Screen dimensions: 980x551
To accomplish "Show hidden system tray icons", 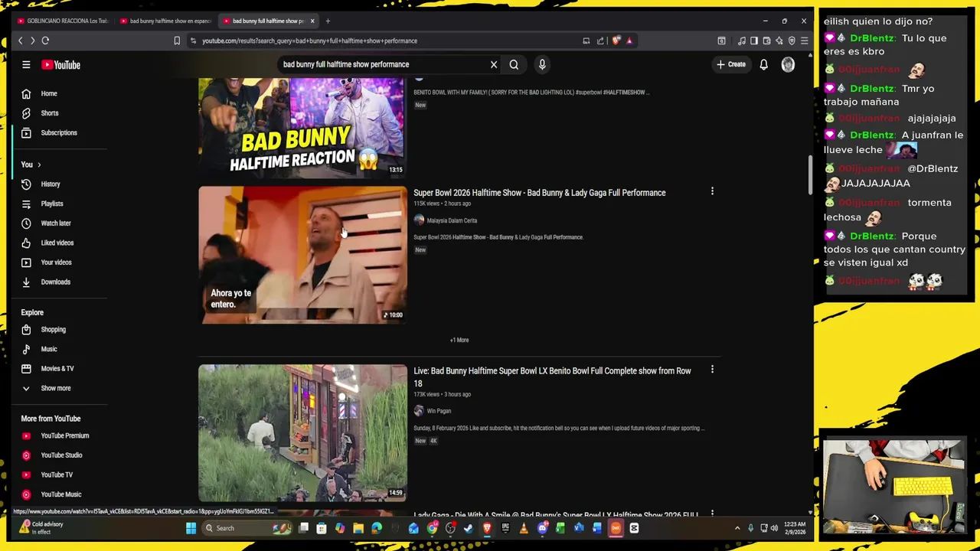I will 737,528.
